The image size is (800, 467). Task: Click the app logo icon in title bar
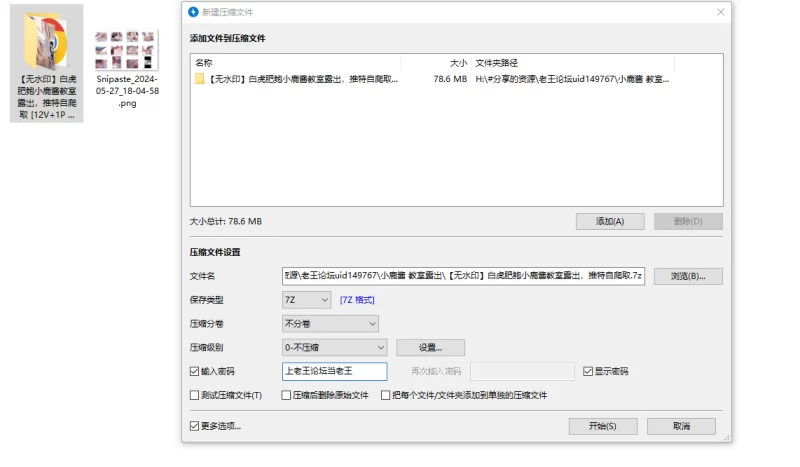point(193,12)
